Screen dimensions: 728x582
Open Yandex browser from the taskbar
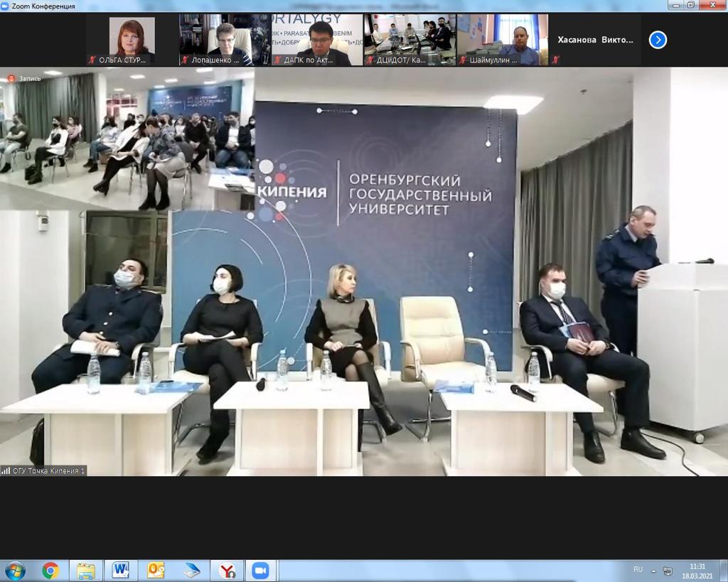[227, 571]
